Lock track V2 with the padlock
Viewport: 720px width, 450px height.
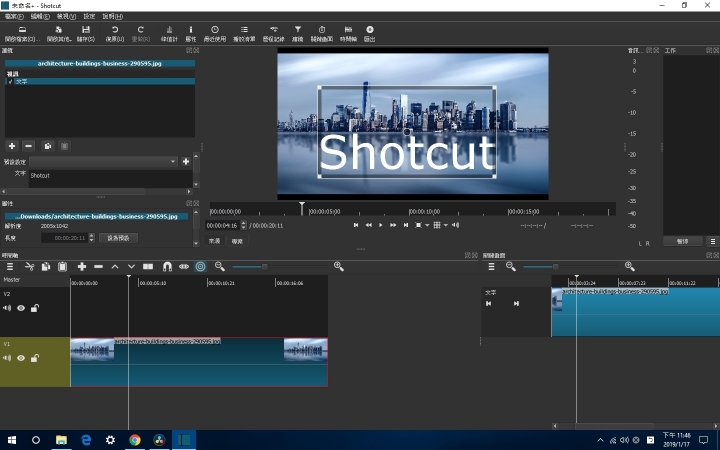pyautogui.click(x=34, y=308)
